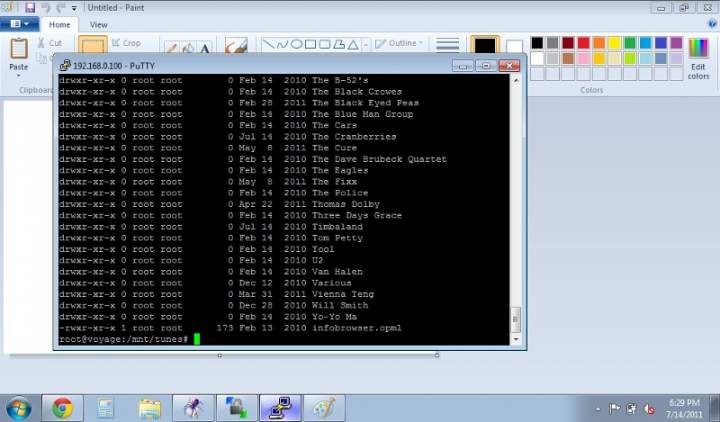Click the Action Center flag tray icon
720x422 pixels.
(614, 408)
